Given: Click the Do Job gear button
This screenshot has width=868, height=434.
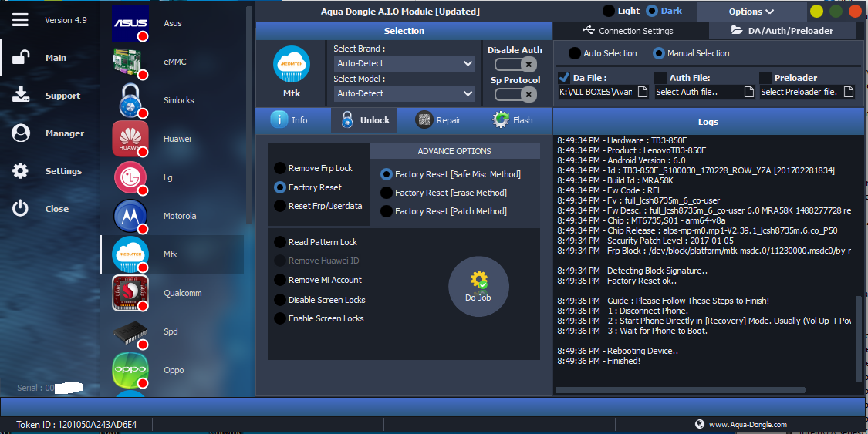Looking at the screenshot, I should [x=478, y=287].
